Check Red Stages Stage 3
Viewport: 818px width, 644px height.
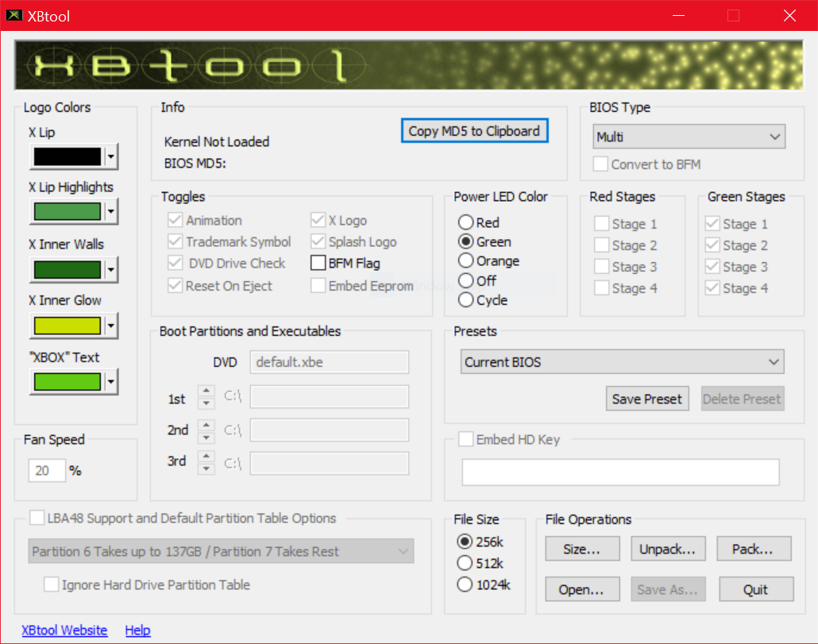pyautogui.click(x=601, y=267)
